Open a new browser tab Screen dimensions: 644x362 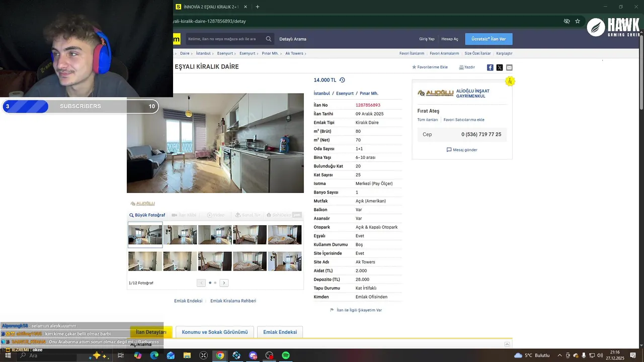click(258, 7)
